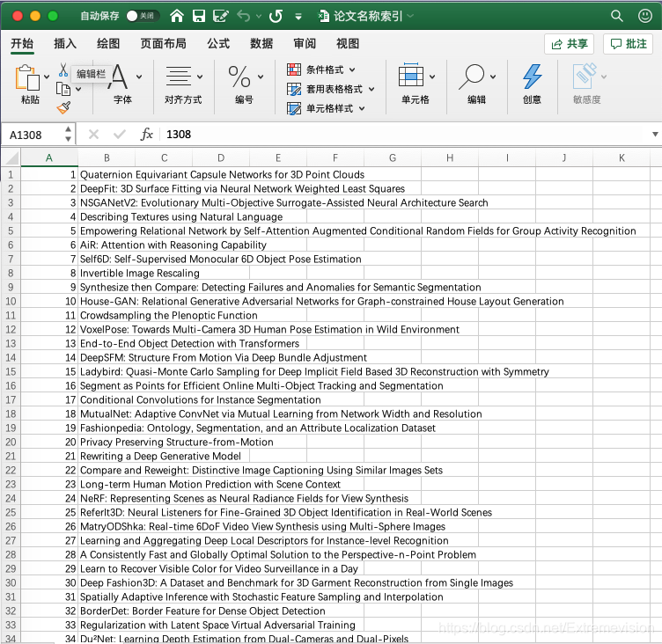This screenshot has height=644, width=662.
Task: Switch to the 公式 ribbon tab
Action: (x=218, y=43)
